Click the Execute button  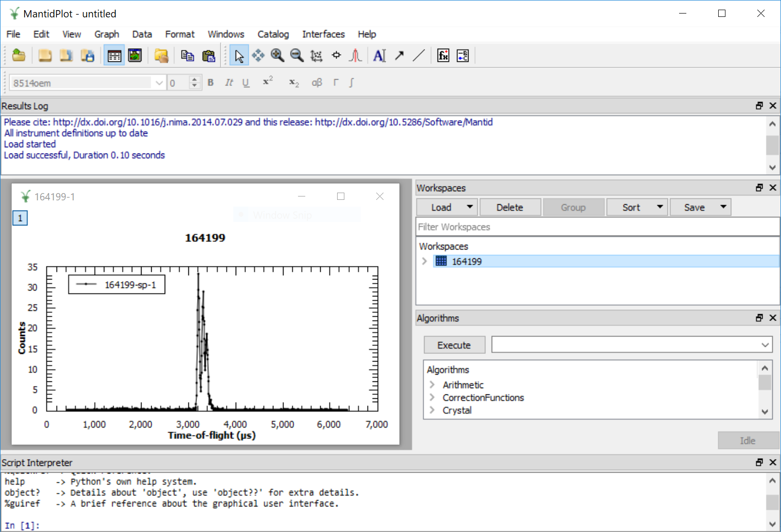click(x=454, y=345)
